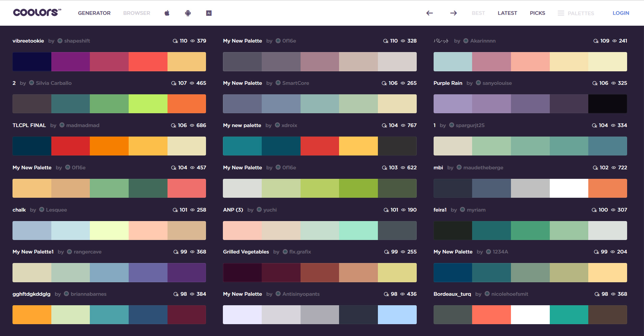644x336 pixels.
Task: Open the Palettes hamburger menu
Action: click(561, 13)
